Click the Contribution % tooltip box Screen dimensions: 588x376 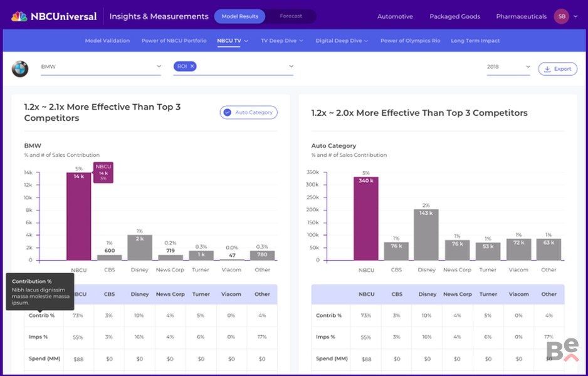click(x=39, y=291)
